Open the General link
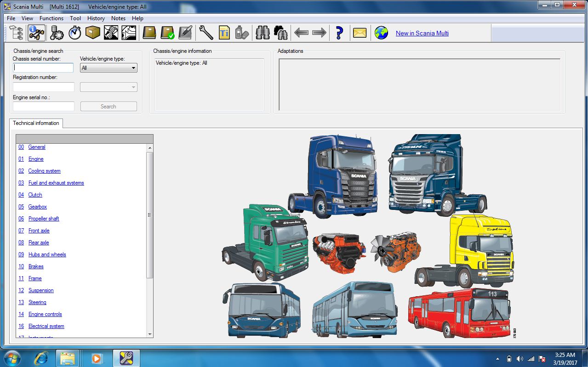 (x=37, y=147)
